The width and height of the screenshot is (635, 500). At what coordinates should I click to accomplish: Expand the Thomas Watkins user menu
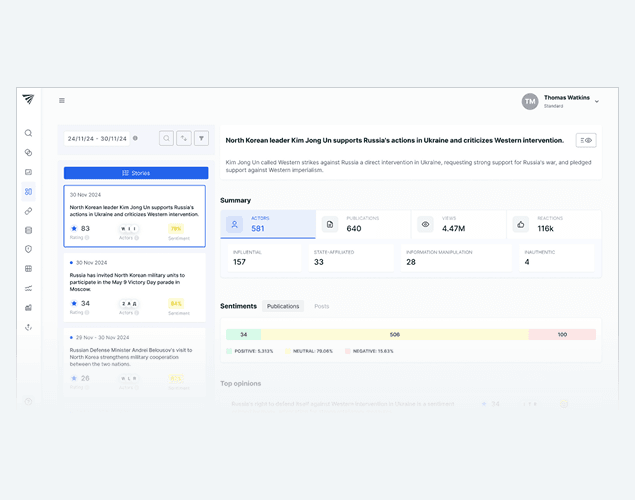pyautogui.click(x=597, y=102)
